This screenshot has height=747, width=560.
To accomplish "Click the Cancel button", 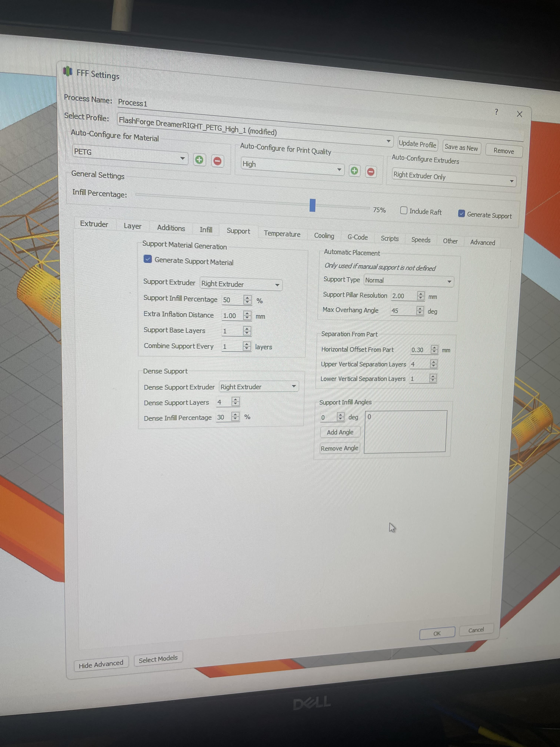I will (476, 630).
